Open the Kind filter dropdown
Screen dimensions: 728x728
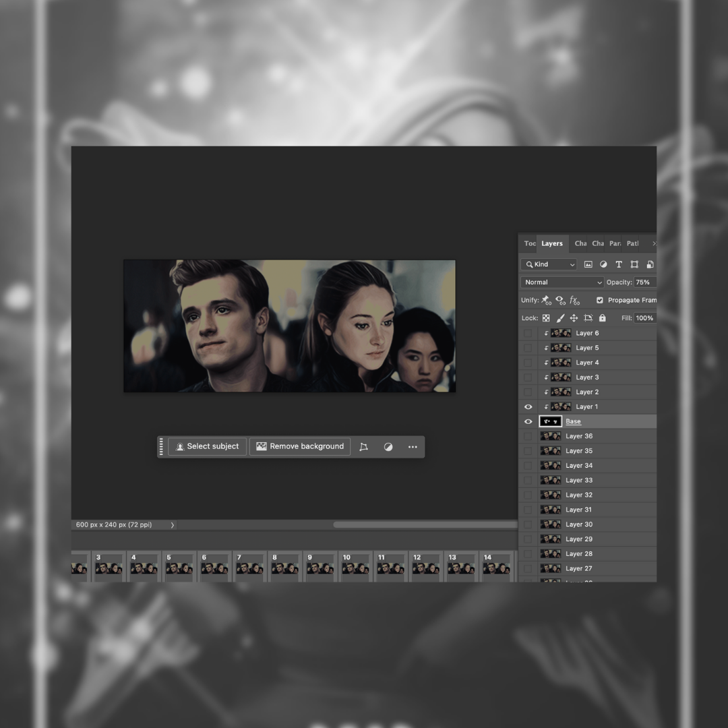549,264
